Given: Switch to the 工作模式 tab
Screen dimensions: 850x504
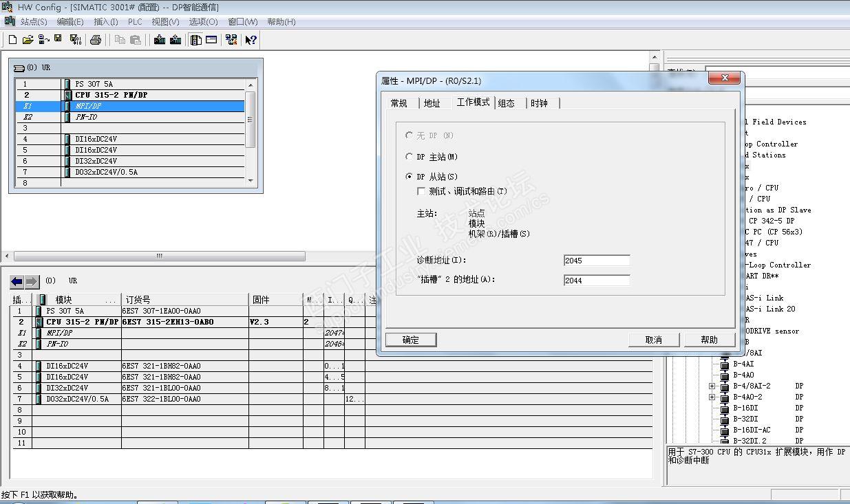Looking at the screenshot, I should pyautogui.click(x=474, y=102).
